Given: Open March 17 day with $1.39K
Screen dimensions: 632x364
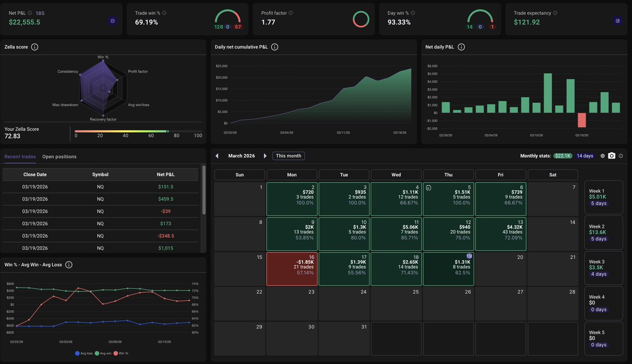Looking at the screenshot, I should 344,269.
